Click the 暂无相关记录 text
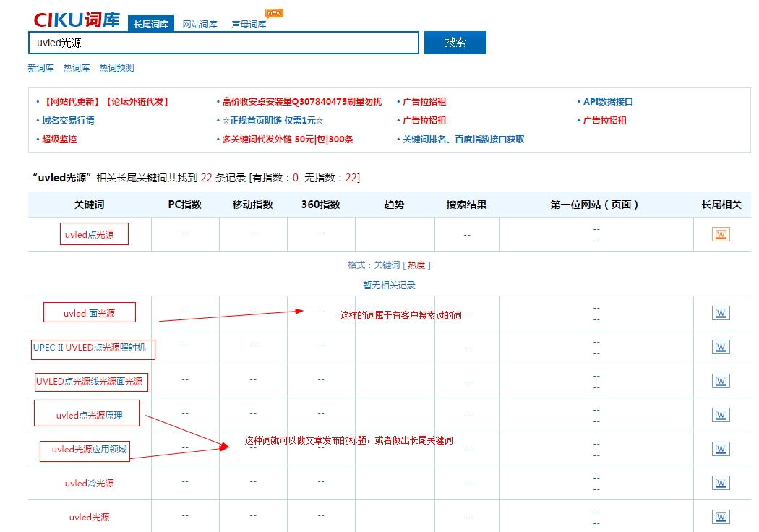The height and width of the screenshot is (532, 759). click(x=389, y=285)
